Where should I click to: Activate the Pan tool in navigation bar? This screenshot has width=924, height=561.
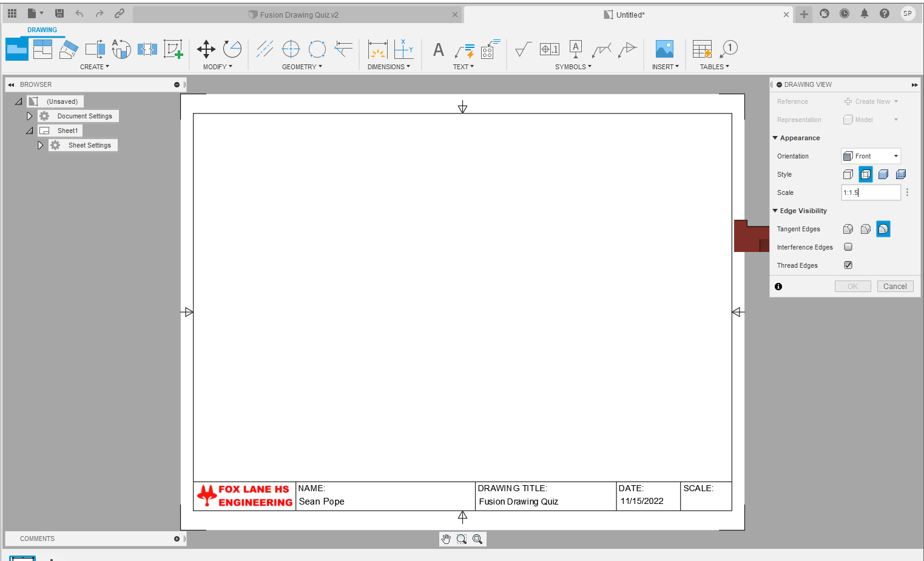pyautogui.click(x=447, y=539)
